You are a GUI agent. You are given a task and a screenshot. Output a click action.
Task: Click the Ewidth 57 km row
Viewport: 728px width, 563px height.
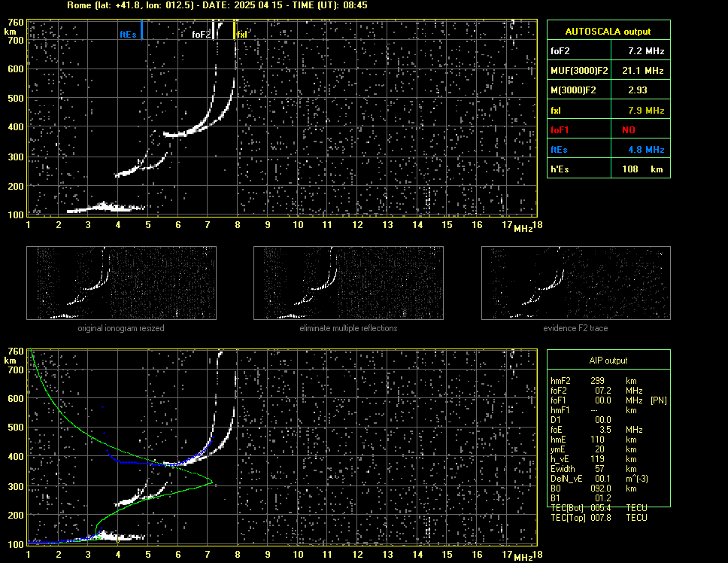tap(593, 469)
